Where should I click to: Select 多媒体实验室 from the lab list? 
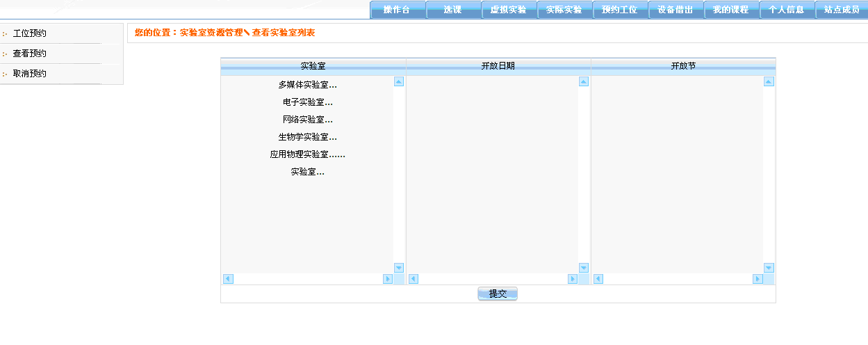(x=306, y=85)
